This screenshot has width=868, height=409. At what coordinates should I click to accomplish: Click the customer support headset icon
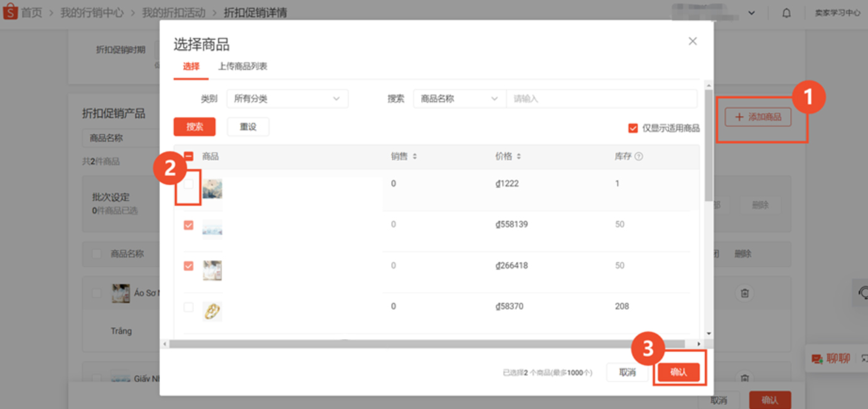862,293
